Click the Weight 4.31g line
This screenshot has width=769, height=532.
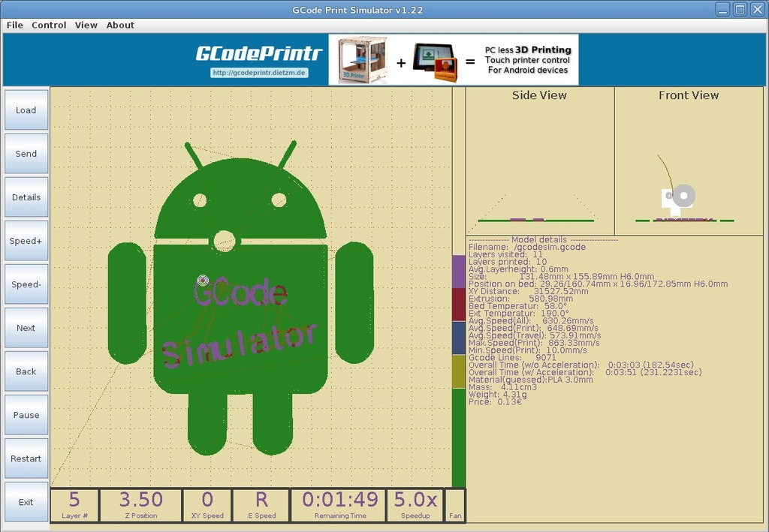tap(498, 394)
